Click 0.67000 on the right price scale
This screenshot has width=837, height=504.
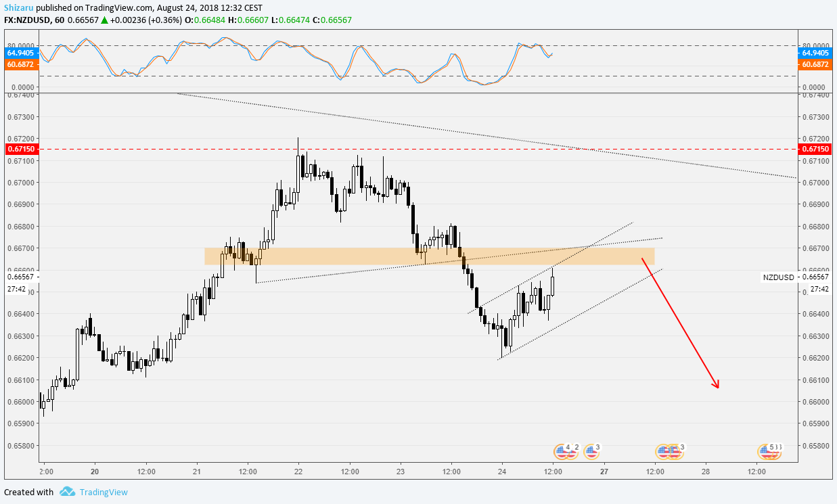tap(816, 183)
